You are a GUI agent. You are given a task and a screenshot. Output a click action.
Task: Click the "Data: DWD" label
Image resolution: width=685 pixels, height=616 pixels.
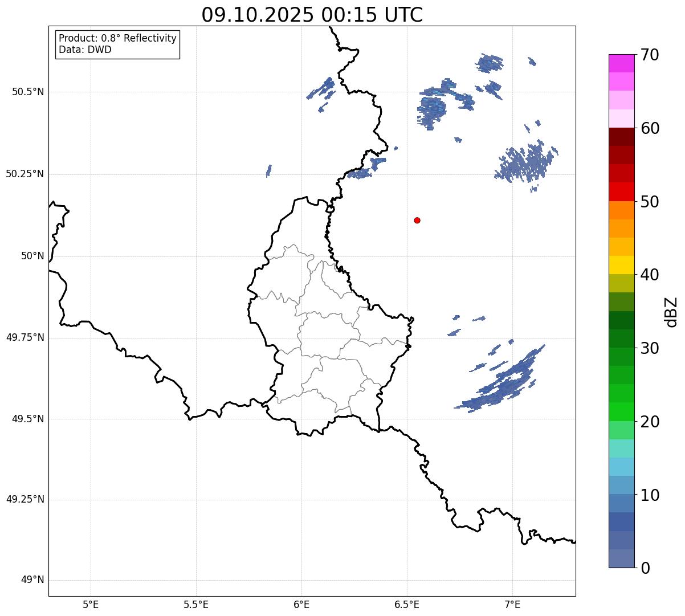pos(85,50)
